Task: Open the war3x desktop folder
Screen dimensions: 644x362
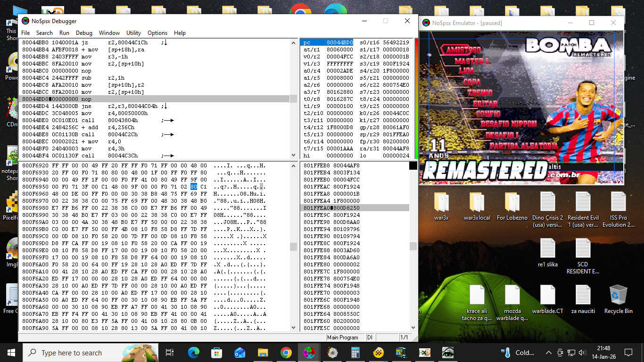Action: pyautogui.click(x=441, y=206)
